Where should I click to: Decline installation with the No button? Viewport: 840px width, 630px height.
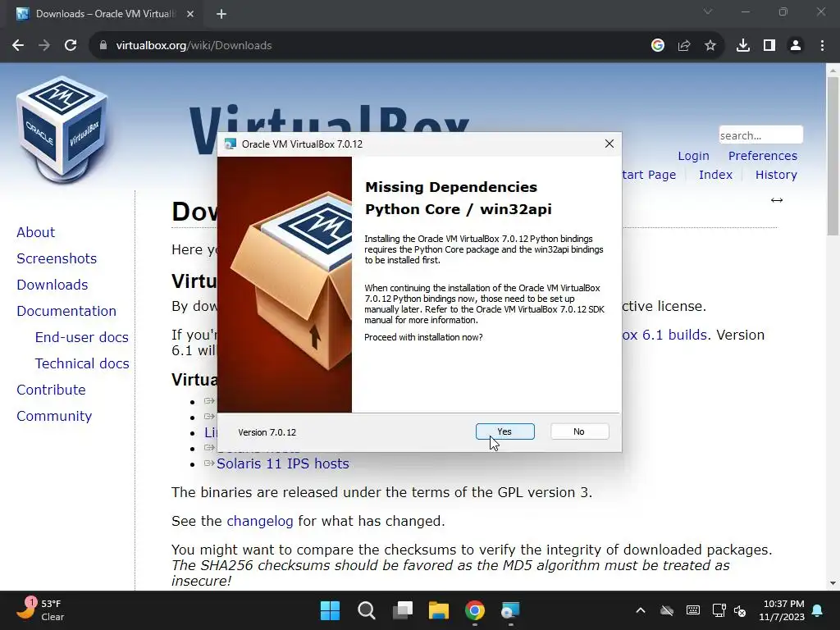click(579, 431)
